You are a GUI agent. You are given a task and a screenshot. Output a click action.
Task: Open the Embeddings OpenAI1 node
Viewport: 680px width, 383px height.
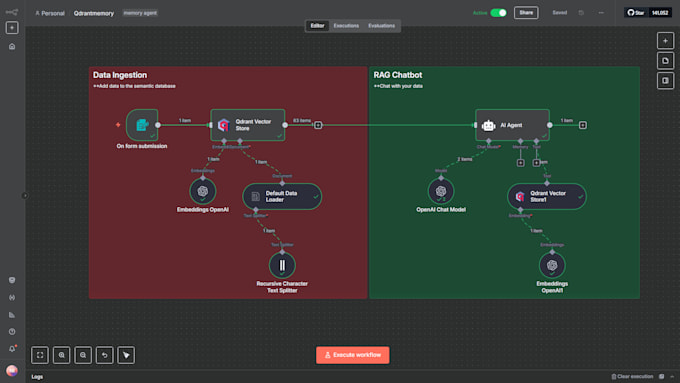coord(552,265)
